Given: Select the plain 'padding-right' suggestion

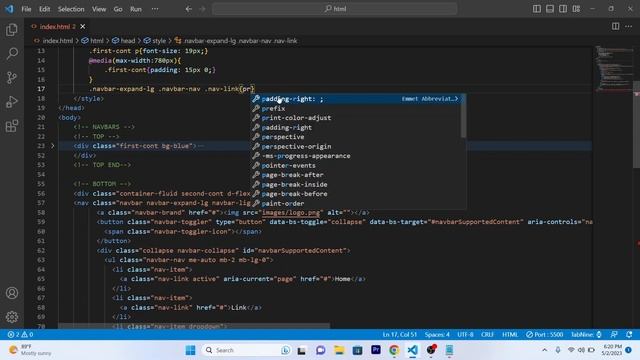Looking at the screenshot, I should (356, 127).
